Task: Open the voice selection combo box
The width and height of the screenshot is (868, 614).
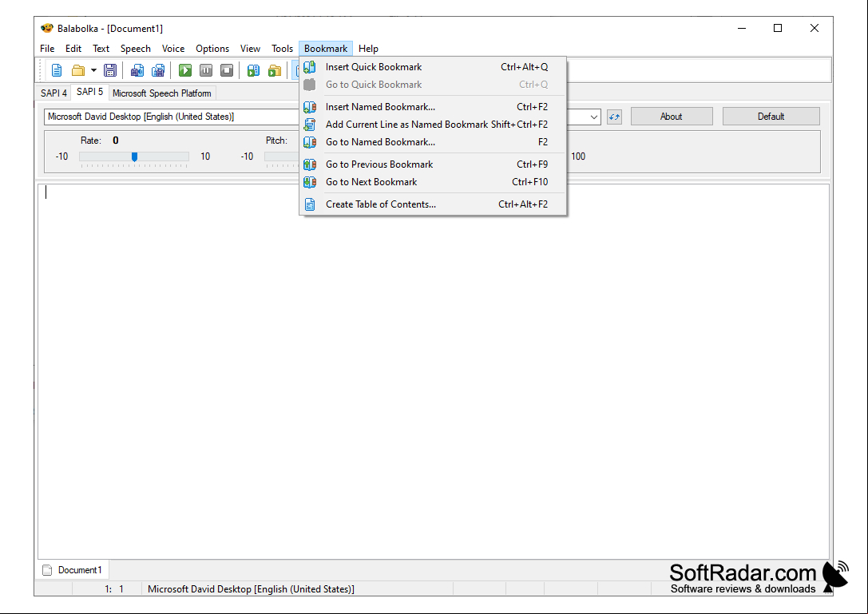Action: click(x=322, y=117)
